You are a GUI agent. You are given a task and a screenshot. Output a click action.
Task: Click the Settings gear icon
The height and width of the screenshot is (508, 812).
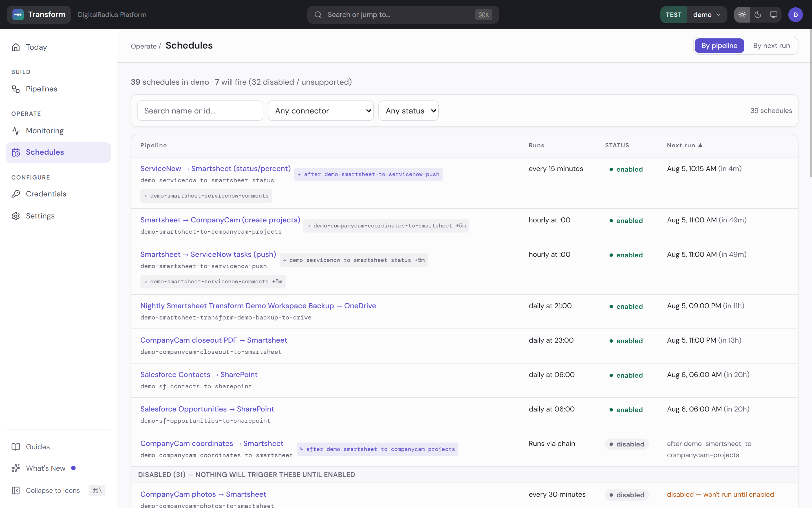pos(16,216)
